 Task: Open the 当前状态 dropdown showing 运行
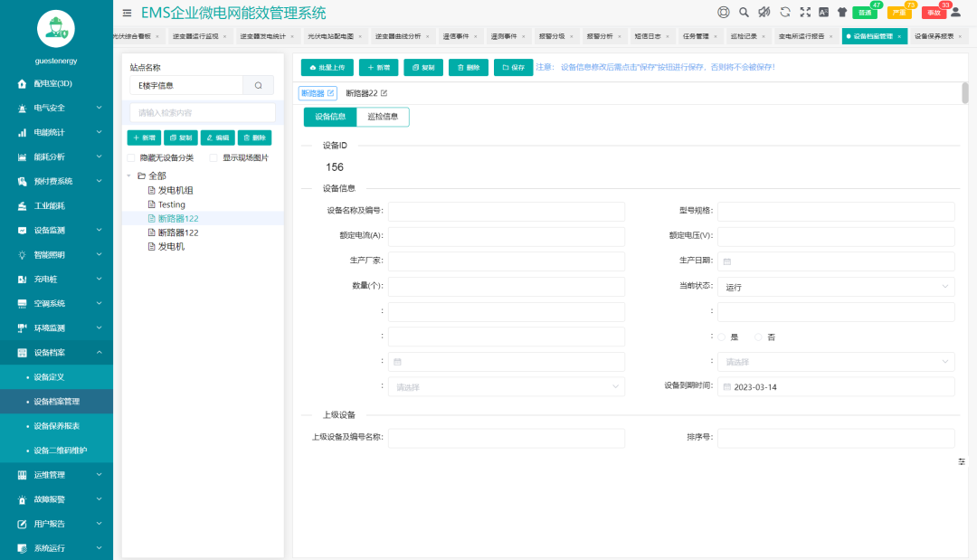834,287
